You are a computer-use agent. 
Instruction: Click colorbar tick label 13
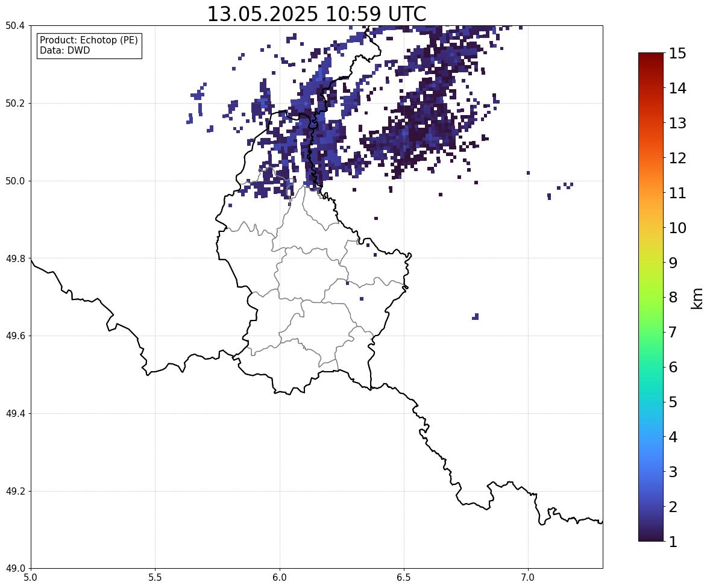tap(677, 123)
